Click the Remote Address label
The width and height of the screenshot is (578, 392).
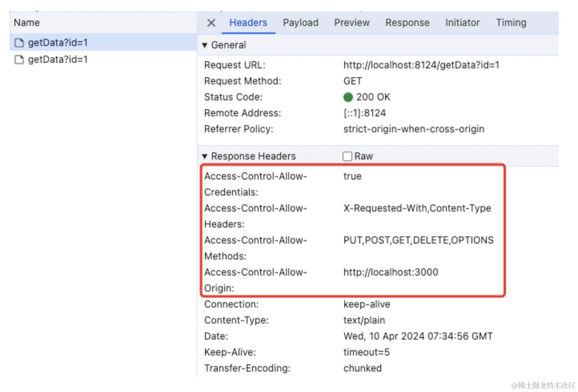[243, 113]
